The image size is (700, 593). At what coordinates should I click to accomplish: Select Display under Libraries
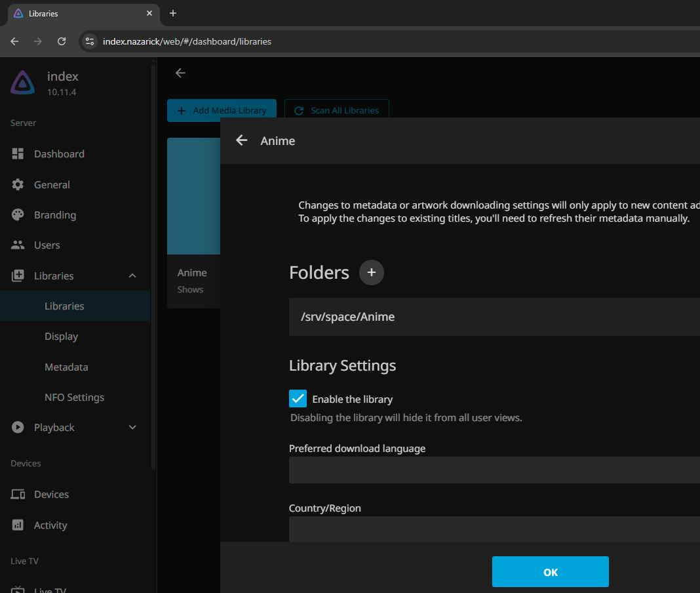(61, 336)
